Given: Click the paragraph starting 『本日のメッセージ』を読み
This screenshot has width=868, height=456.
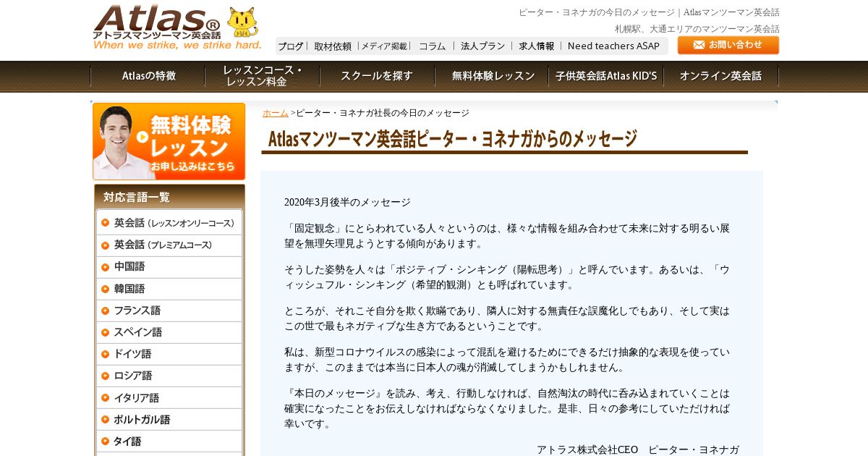Looking at the screenshot, I should (x=507, y=408).
